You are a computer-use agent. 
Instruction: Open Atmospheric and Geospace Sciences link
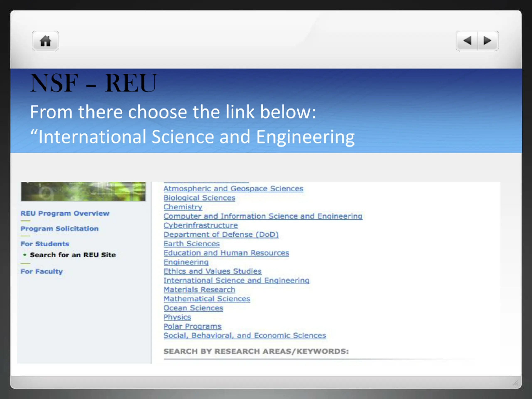point(233,188)
